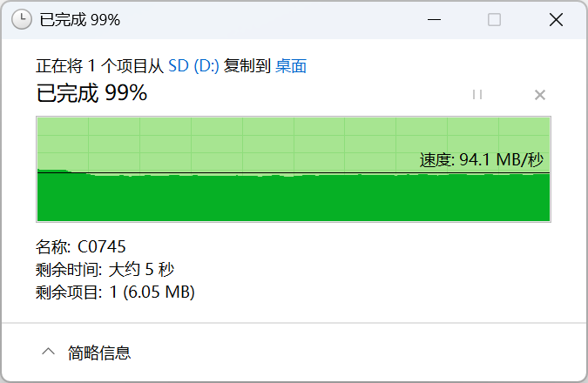Click the light green upper graph area
The image size is (588, 383).
[240, 144]
